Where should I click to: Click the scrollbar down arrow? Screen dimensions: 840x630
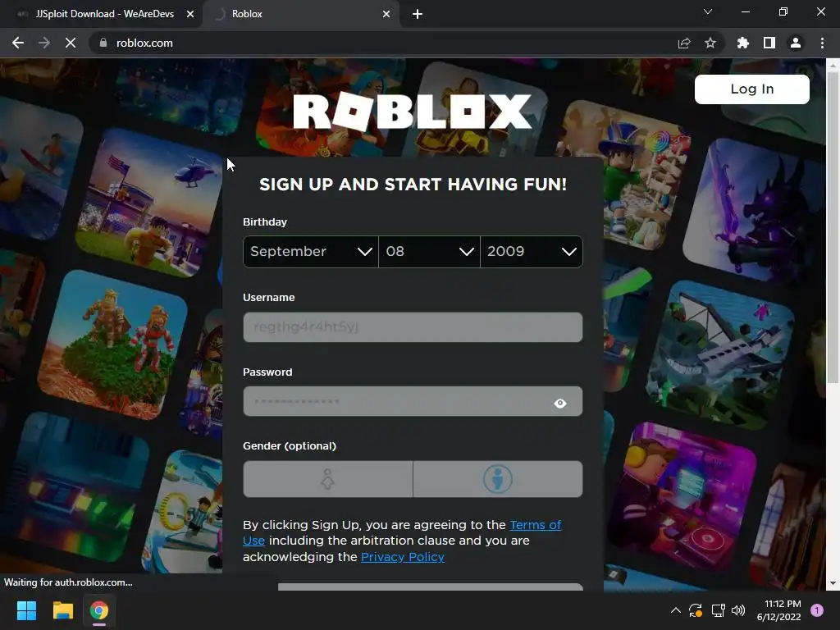click(x=833, y=583)
